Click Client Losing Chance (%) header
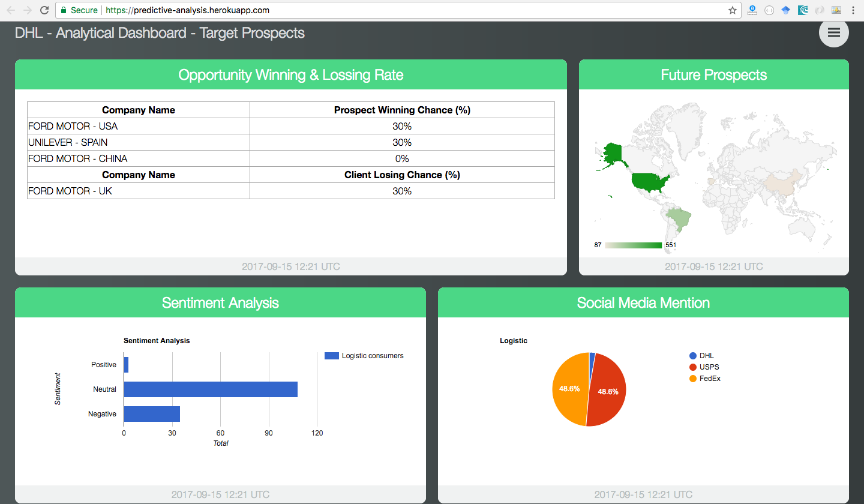Screen dimensions: 864x504 tap(402, 175)
